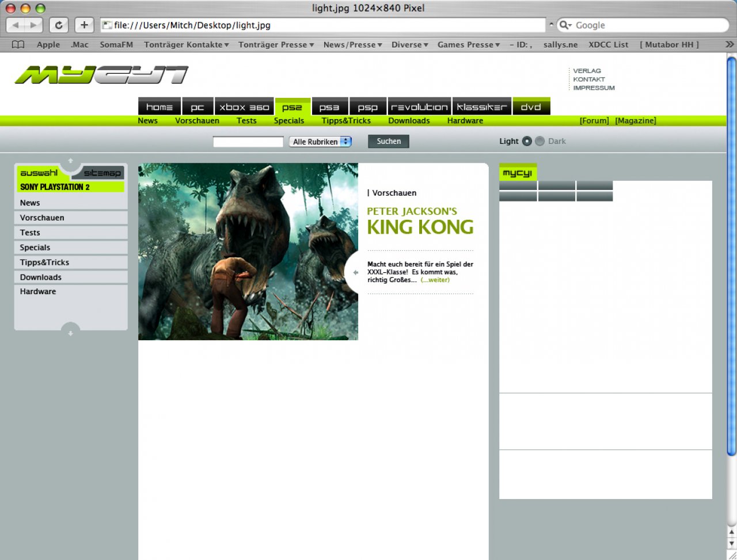Open the psp tab
This screenshot has width=737, height=560.
[x=367, y=107]
